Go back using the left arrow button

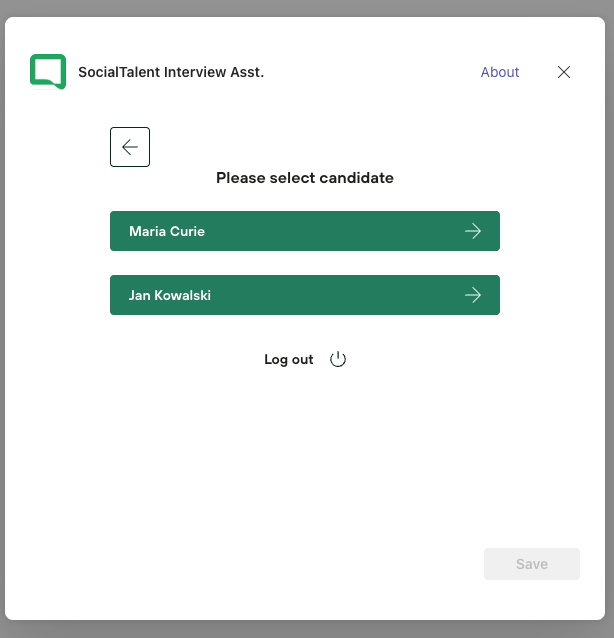point(130,147)
